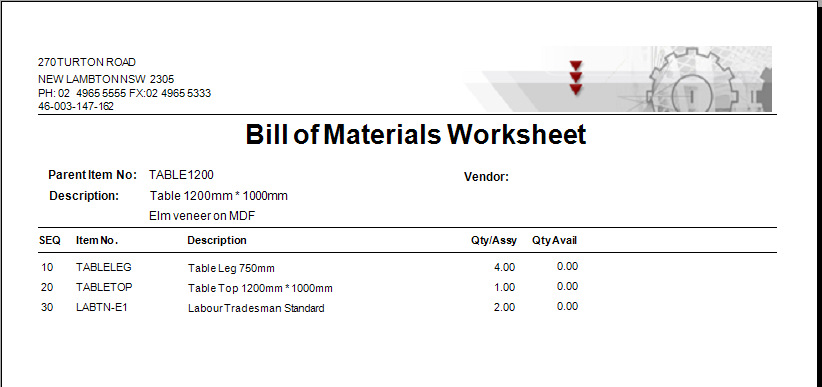Click the Vendor label
The height and width of the screenshot is (387, 822).
coord(486,177)
